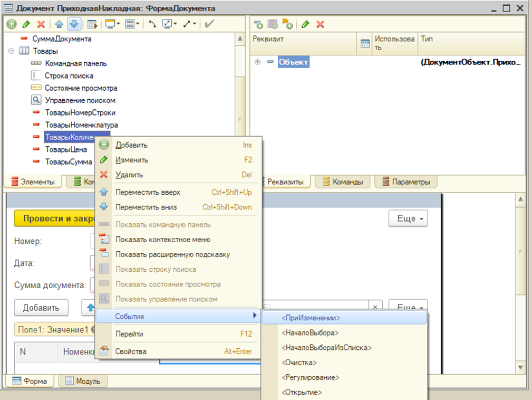Click the pencil Edit icon in attributes toolbar

click(305, 24)
